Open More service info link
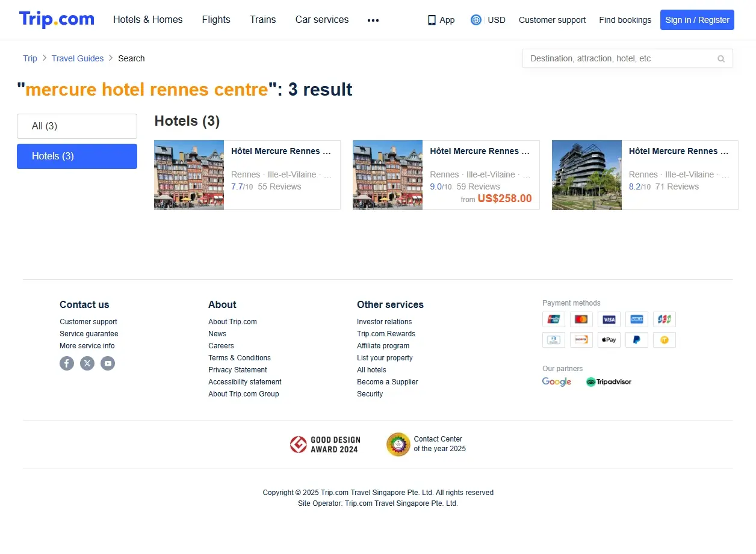Image resolution: width=756 pixels, height=554 pixels. point(87,346)
